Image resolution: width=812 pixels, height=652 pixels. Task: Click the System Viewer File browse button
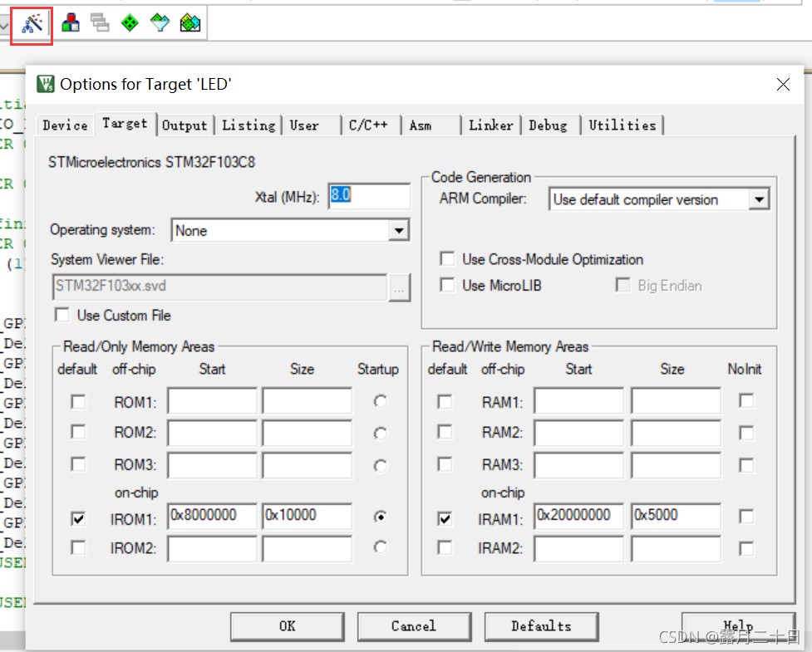coord(399,287)
